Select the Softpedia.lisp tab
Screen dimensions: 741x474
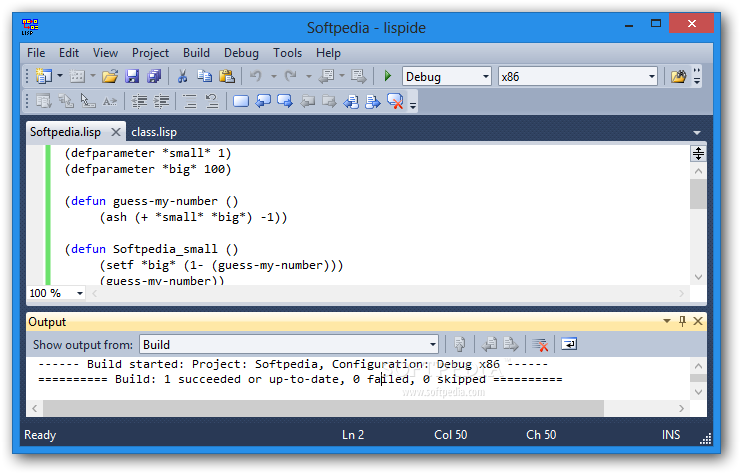[x=65, y=132]
